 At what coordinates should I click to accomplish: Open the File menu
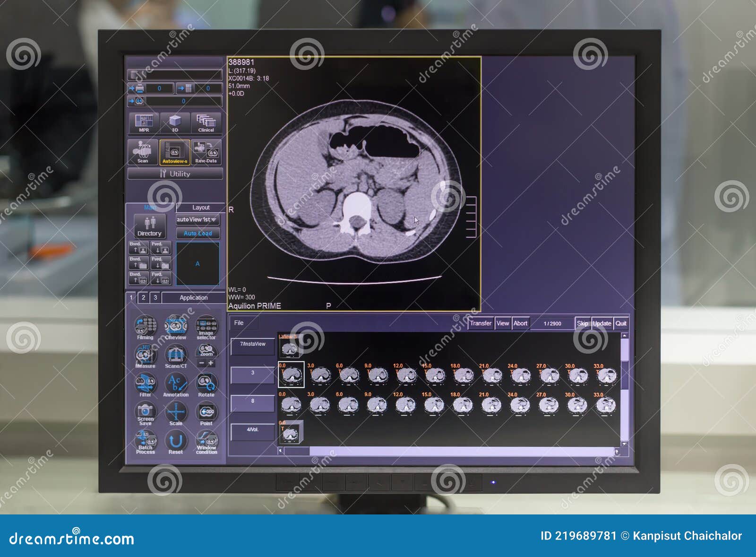[x=238, y=323]
